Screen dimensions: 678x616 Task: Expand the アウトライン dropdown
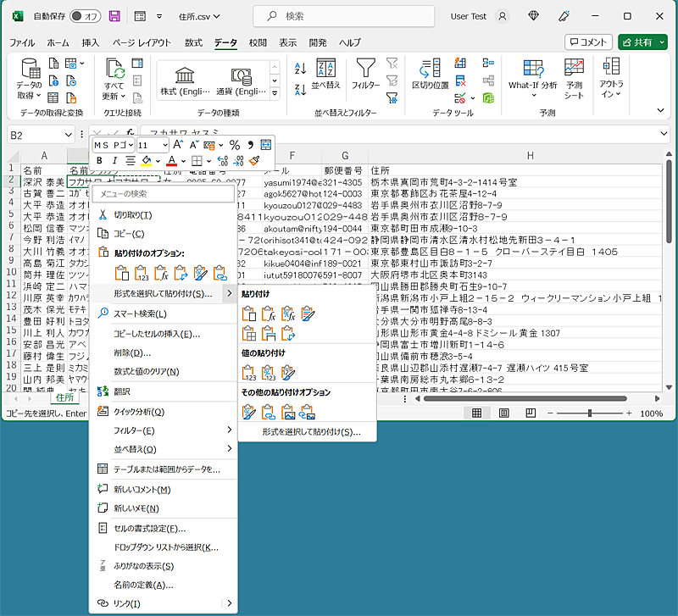tap(611, 78)
